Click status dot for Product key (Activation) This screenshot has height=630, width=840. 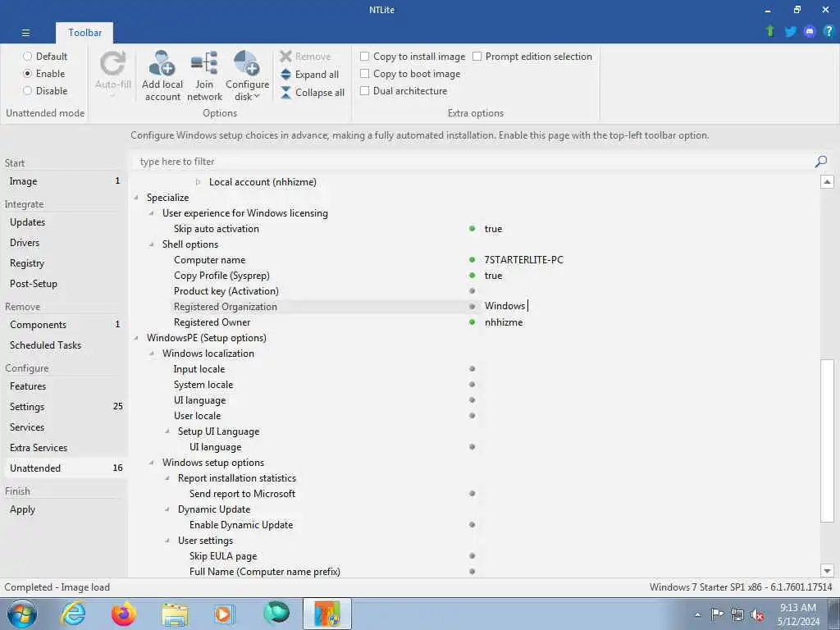tap(472, 291)
